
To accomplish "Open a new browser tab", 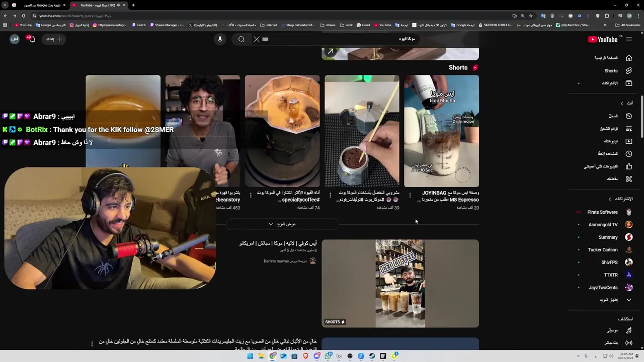I will coord(133,5).
